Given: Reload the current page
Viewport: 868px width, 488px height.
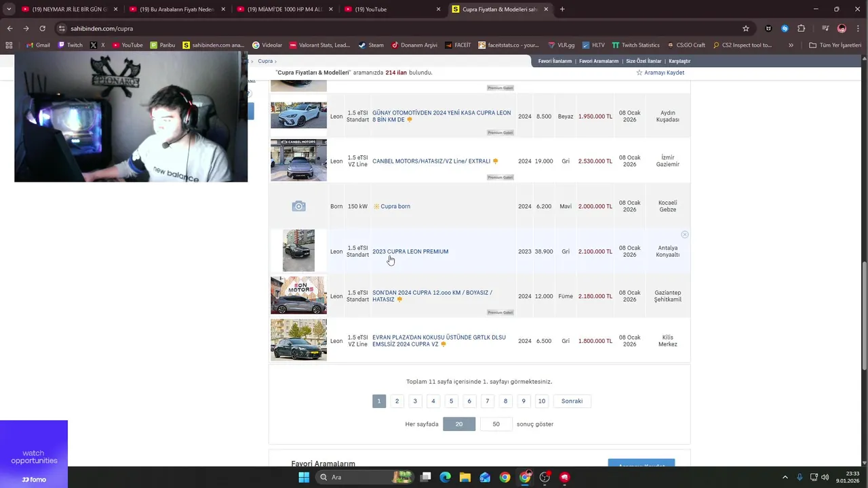Looking at the screenshot, I should [x=42, y=28].
